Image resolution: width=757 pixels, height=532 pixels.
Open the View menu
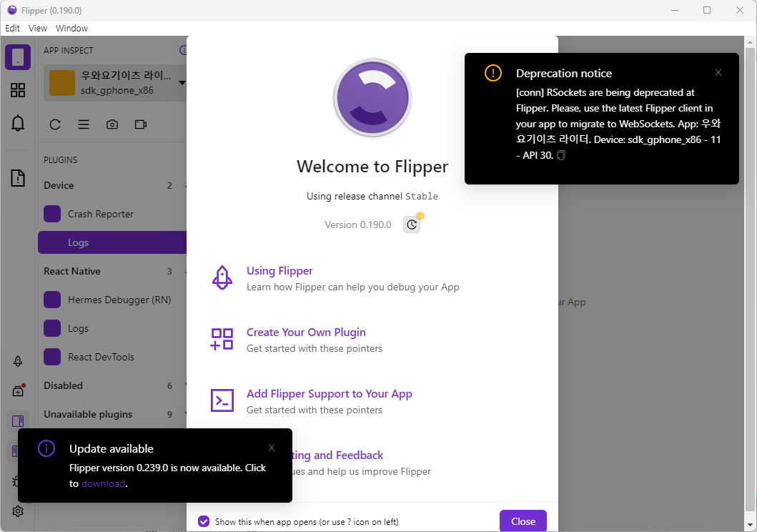(38, 29)
